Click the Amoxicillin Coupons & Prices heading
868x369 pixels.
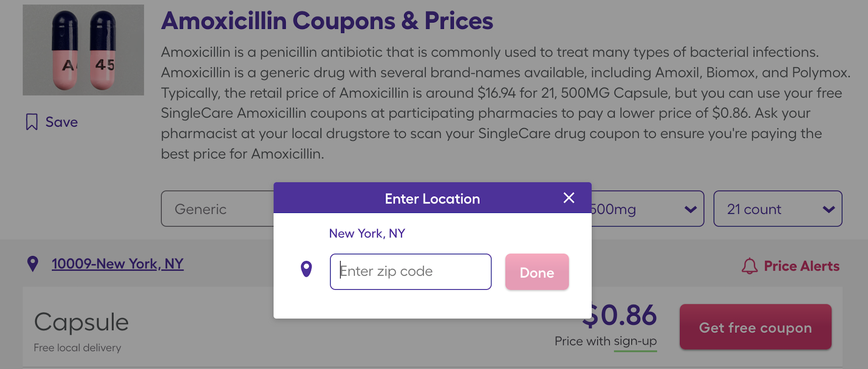327,21
